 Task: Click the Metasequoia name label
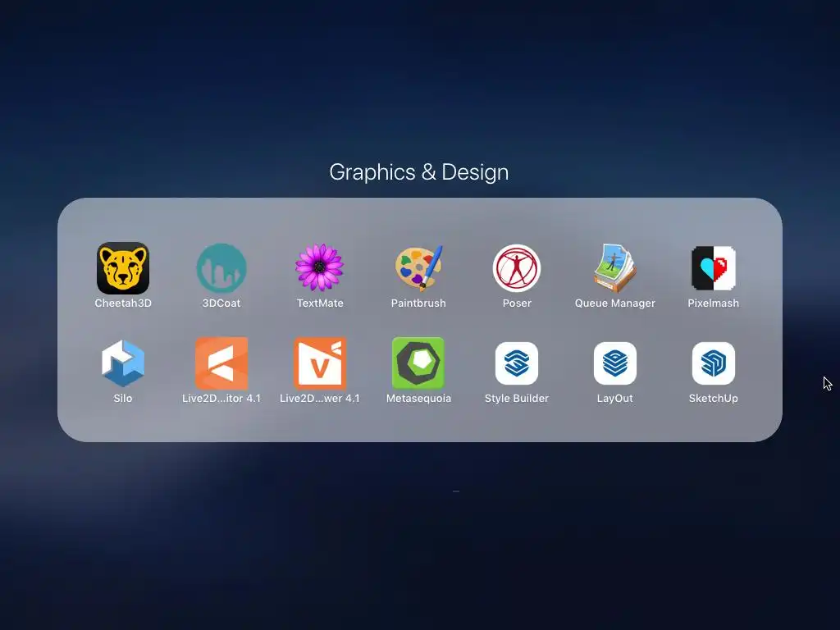[418, 399]
